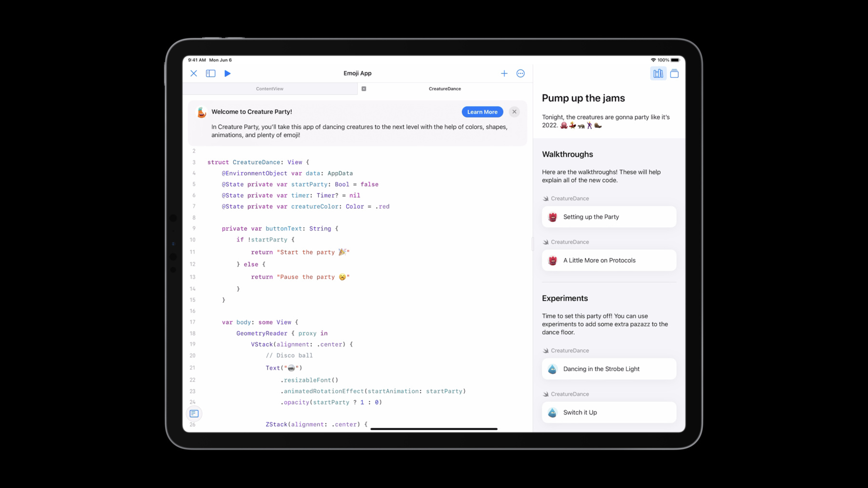Image resolution: width=868 pixels, height=488 pixels.
Task: Toggle the sidebar panel icon
Action: coord(211,73)
